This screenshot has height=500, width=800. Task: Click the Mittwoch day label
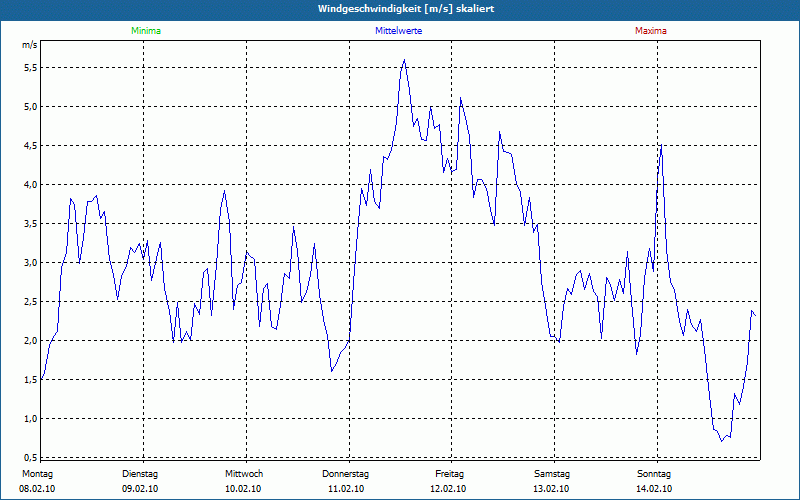(244, 474)
